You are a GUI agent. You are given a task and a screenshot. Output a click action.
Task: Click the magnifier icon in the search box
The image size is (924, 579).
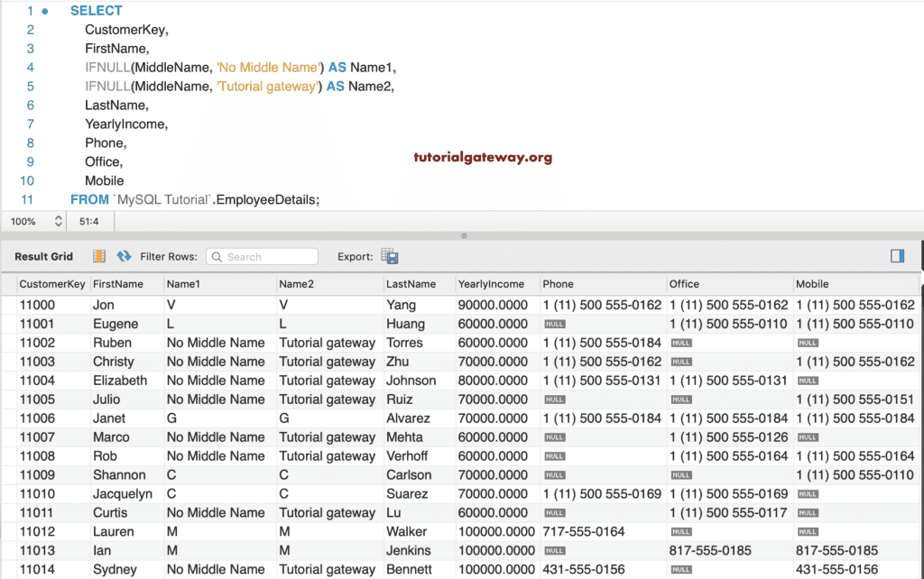click(x=216, y=256)
